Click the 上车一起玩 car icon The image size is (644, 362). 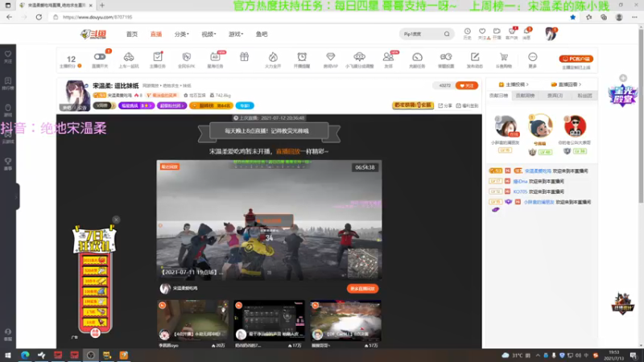tap(129, 60)
